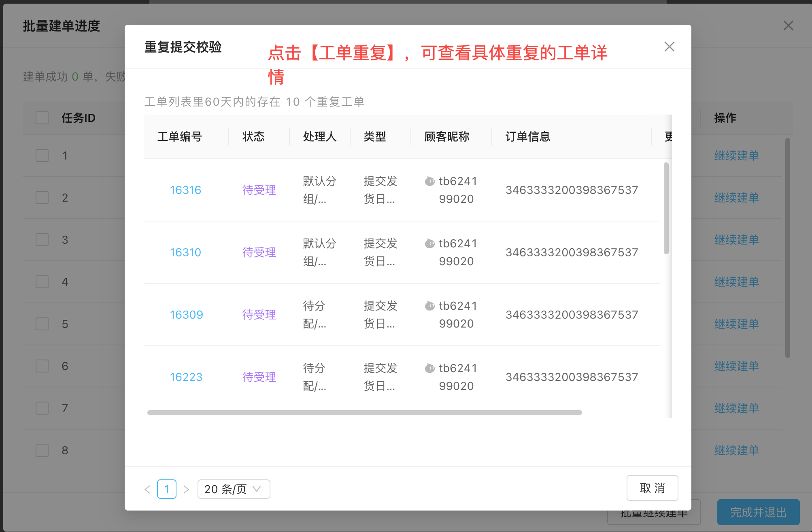Click order number in row 16310
Image resolution: width=812 pixels, height=532 pixels.
pos(572,252)
